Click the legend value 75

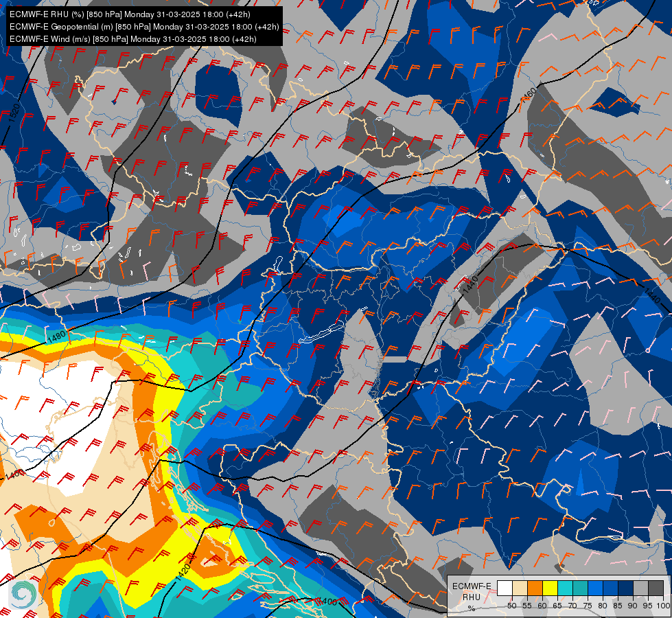(x=588, y=606)
